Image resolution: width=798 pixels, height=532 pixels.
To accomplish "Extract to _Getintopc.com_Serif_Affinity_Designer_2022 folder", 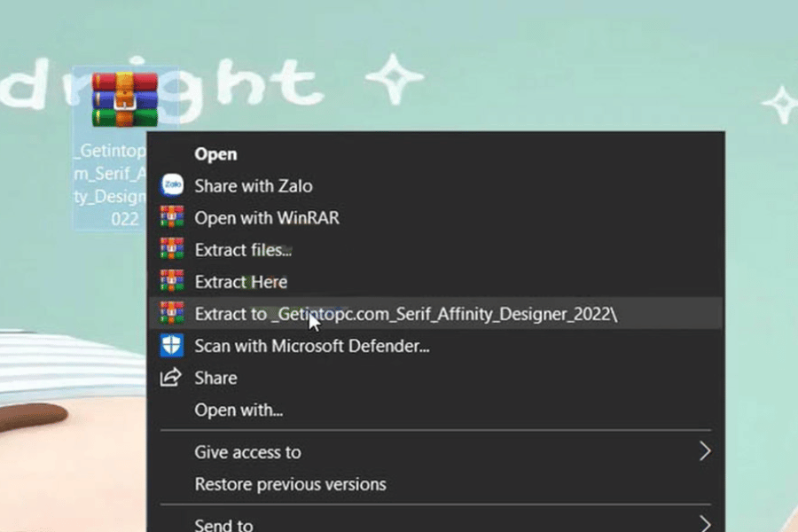I will (x=405, y=314).
